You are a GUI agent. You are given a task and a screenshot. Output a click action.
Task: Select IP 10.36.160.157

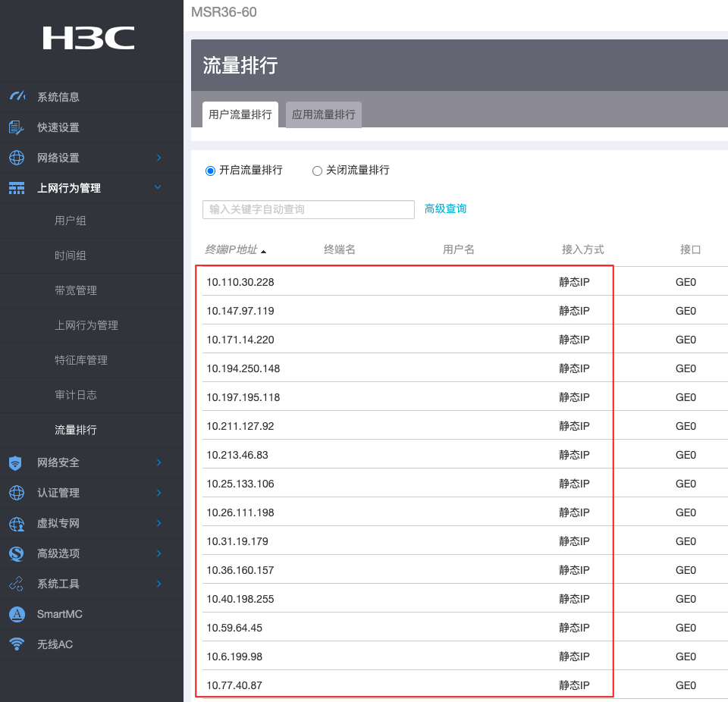click(240, 569)
